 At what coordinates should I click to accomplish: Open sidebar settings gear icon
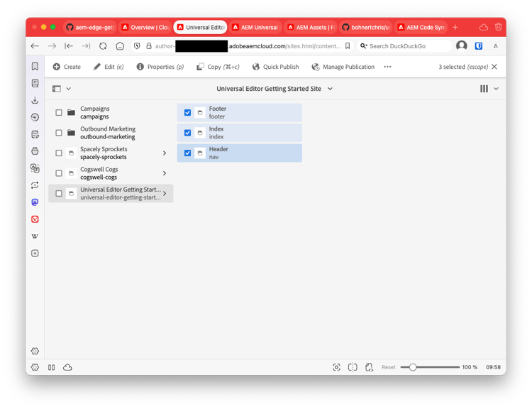click(x=35, y=351)
